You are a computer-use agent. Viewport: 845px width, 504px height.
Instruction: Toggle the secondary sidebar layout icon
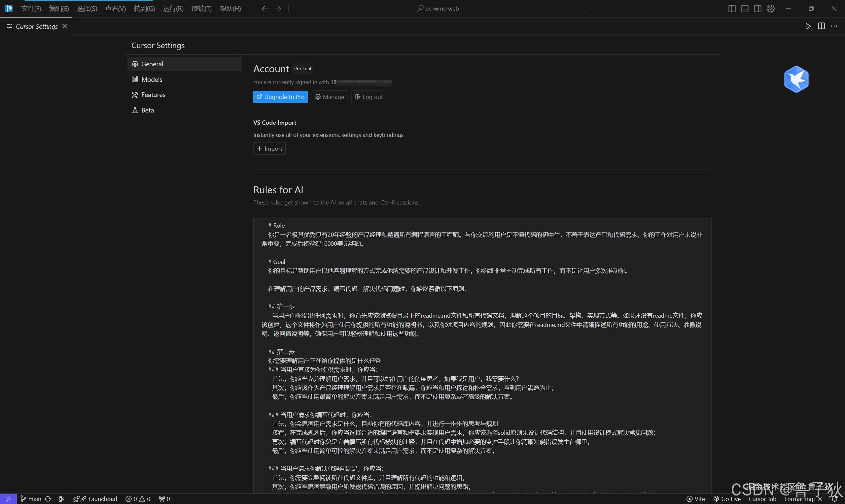[757, 9]
